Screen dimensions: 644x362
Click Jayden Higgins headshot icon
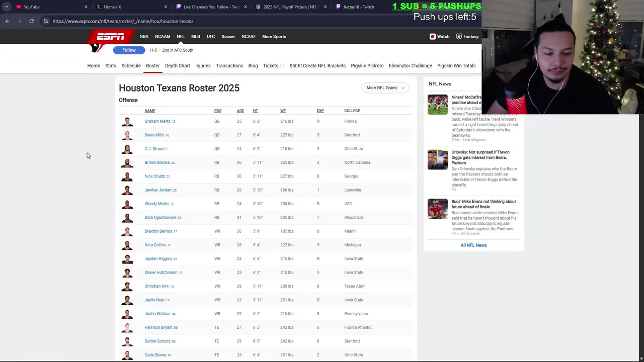[127, 258]
